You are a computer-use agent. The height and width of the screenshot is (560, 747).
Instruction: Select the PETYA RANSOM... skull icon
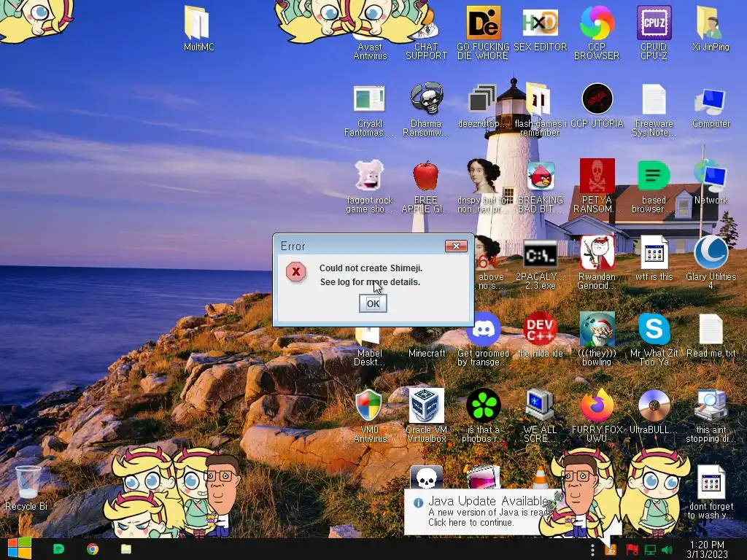point(597,176)
